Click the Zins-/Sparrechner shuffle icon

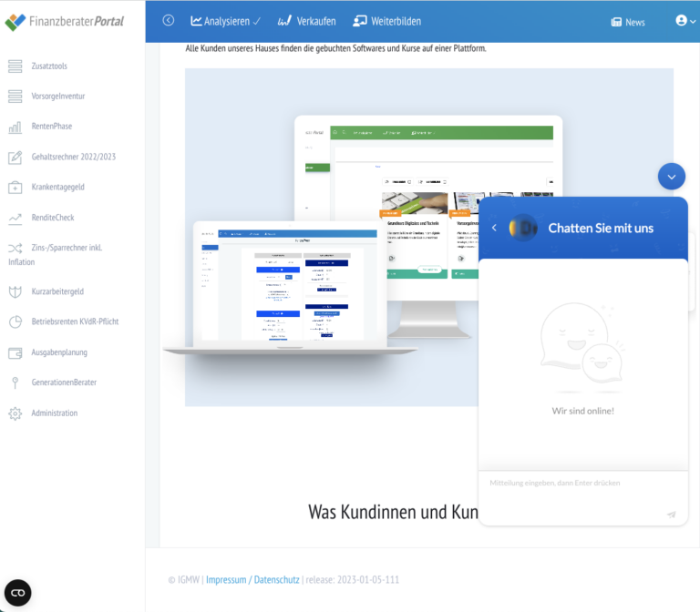(x=15, y=249)
